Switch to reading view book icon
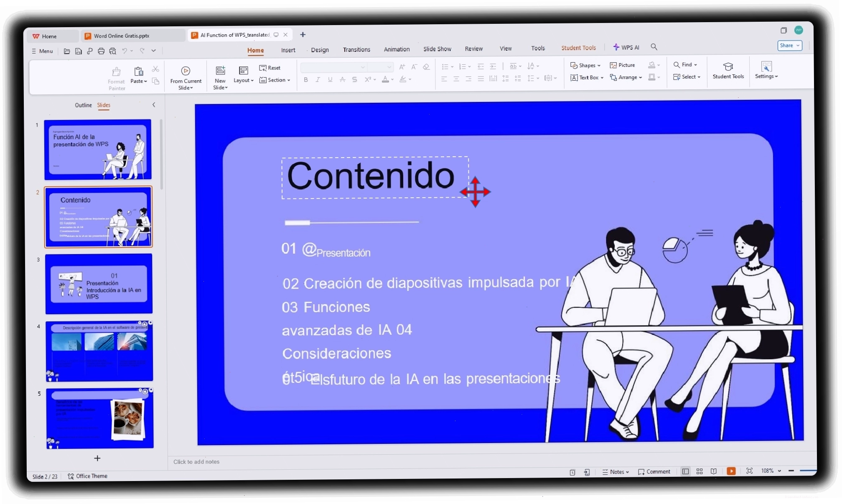Image resolution: width=842 pixels, height=504 pixels. 714,471
